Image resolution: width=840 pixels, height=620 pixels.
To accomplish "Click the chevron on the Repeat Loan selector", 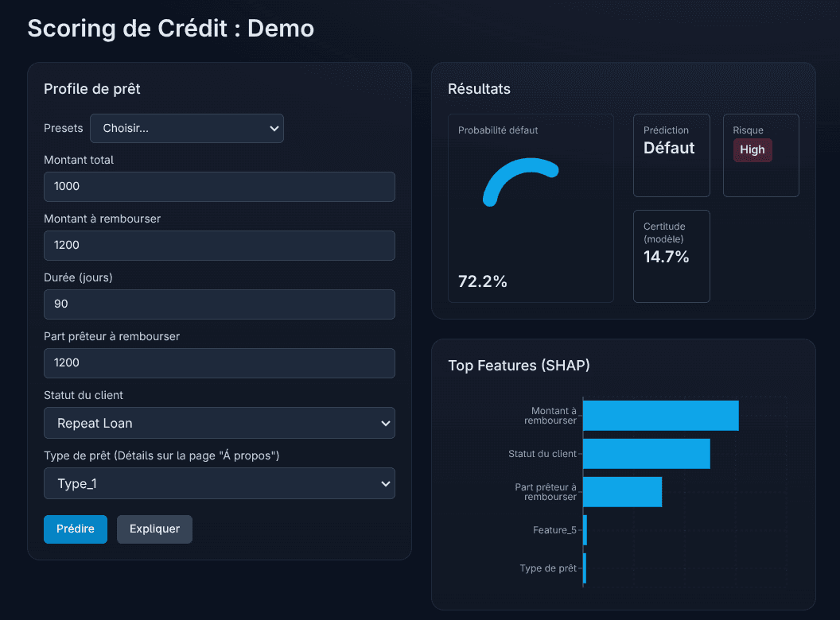I will [x=385, y=423].
